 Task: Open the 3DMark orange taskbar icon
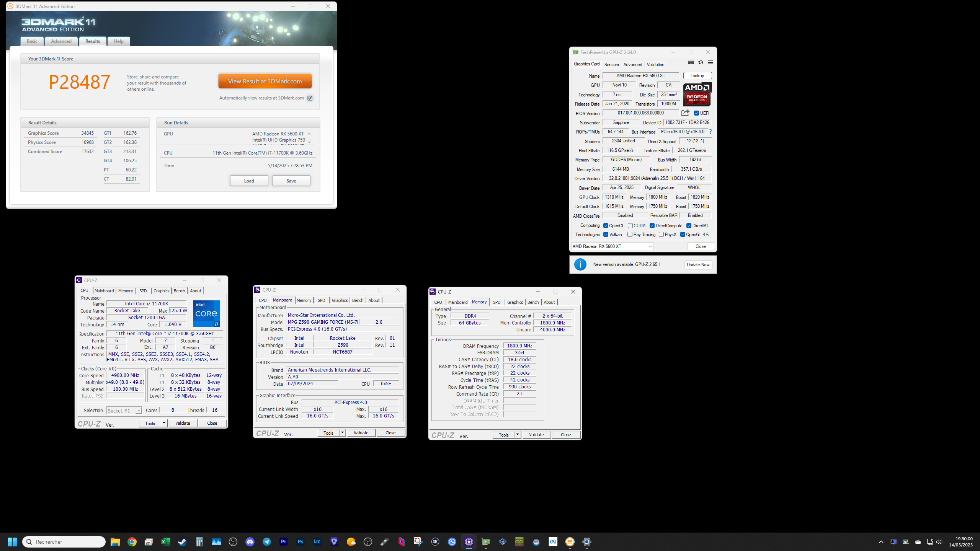(570, 542)
